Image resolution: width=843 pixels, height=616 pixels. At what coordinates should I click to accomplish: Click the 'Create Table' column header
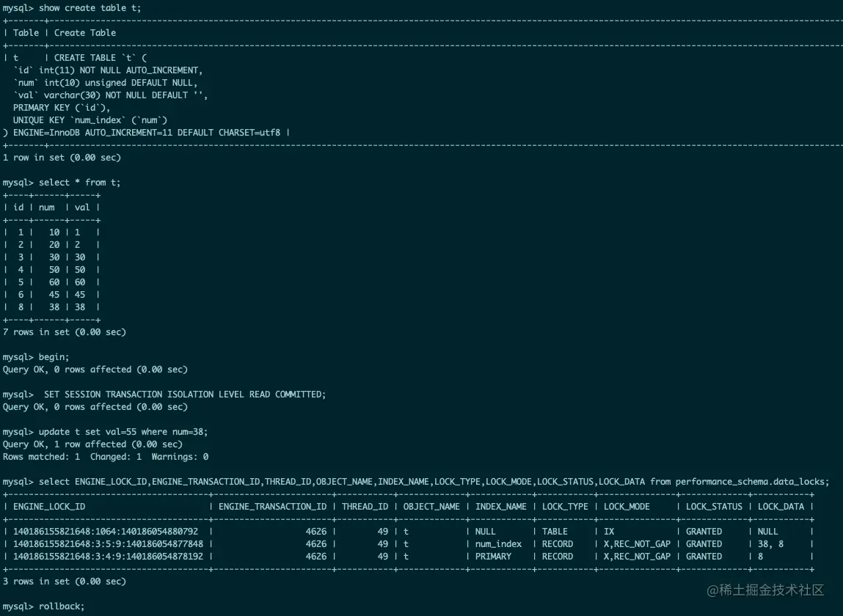85,33
